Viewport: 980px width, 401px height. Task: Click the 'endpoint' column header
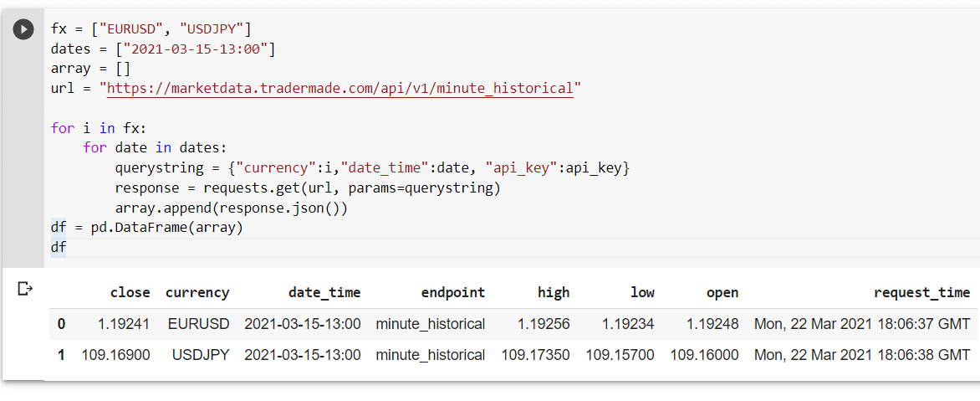(x=453, y=292)
